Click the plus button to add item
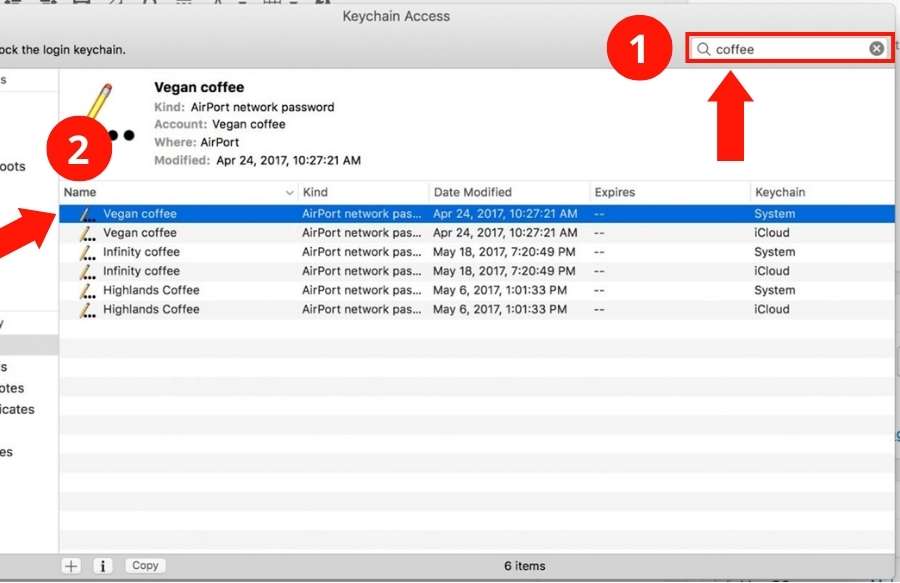 pos(71,566)
